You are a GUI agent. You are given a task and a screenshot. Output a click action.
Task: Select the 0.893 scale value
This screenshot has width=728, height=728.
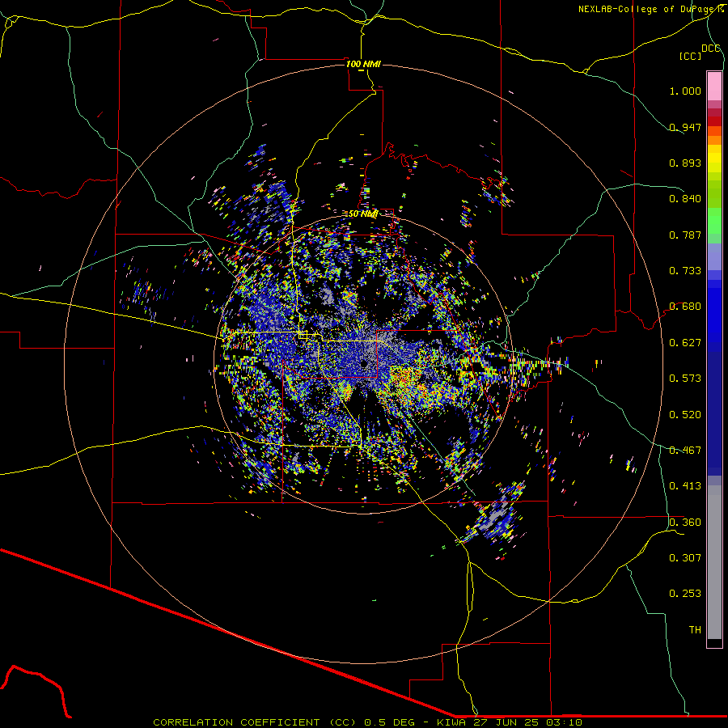tap(685, 163)
